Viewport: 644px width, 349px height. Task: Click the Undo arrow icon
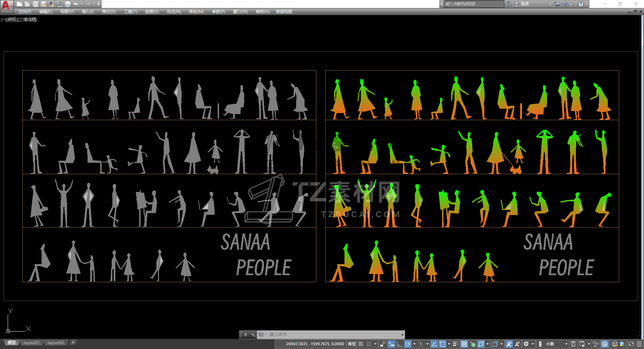pos(76,4)
